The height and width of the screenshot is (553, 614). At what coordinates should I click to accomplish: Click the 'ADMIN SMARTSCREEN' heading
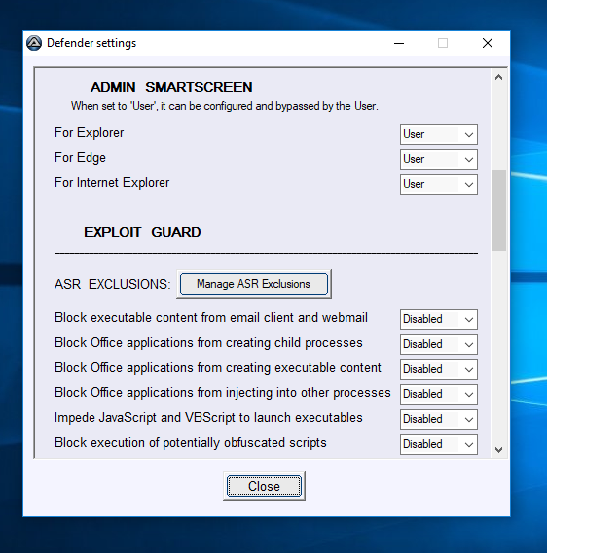click(x=172, y=87)
